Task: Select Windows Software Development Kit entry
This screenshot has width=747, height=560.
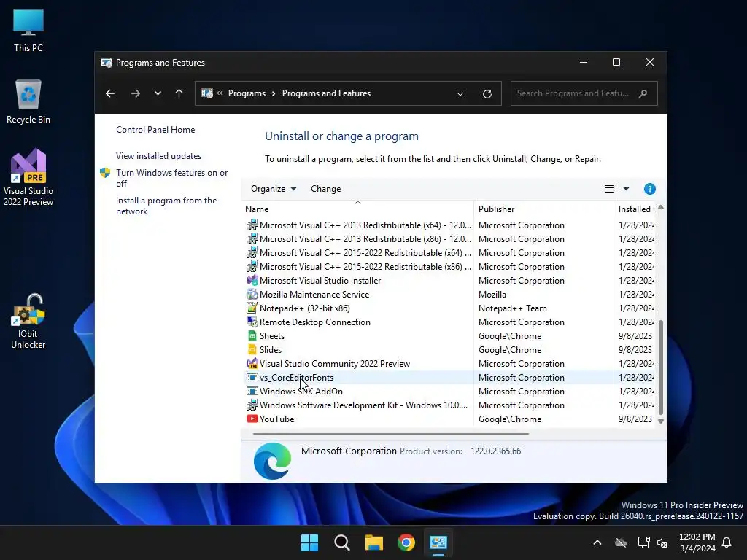Action: (x=449, y=405)
